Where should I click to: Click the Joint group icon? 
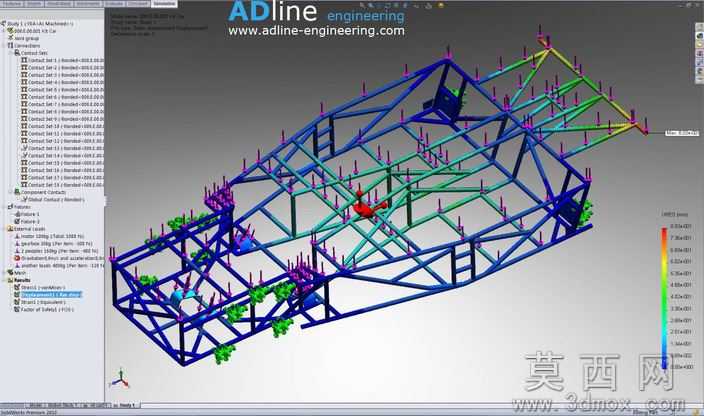pyautogui.click(x=10, y=38)
